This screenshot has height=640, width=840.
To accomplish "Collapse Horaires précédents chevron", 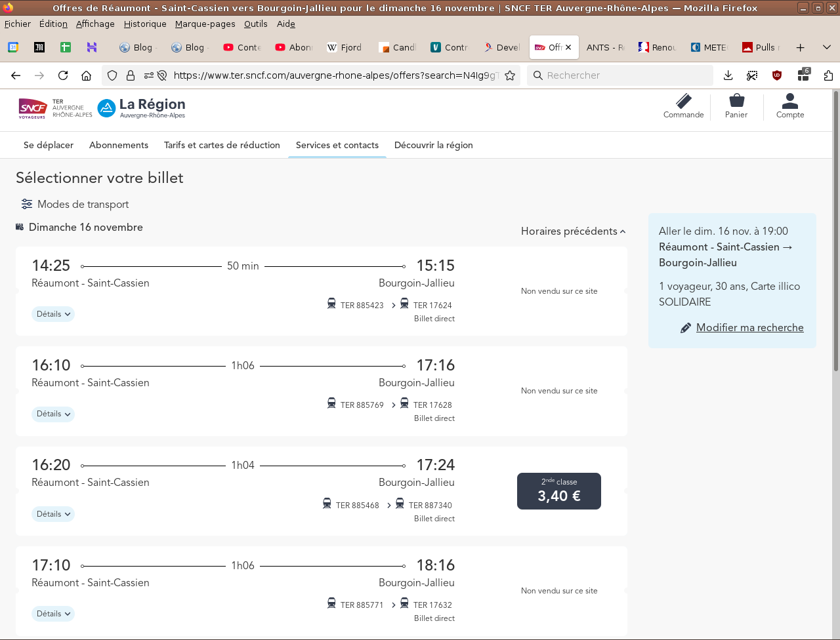I will click(x=622, y=231).
